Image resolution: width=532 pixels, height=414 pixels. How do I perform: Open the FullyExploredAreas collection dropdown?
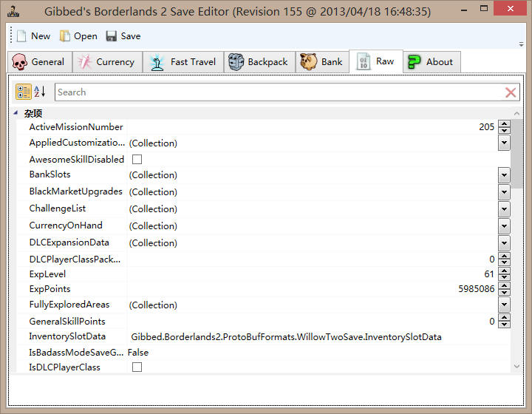[504, 305]
